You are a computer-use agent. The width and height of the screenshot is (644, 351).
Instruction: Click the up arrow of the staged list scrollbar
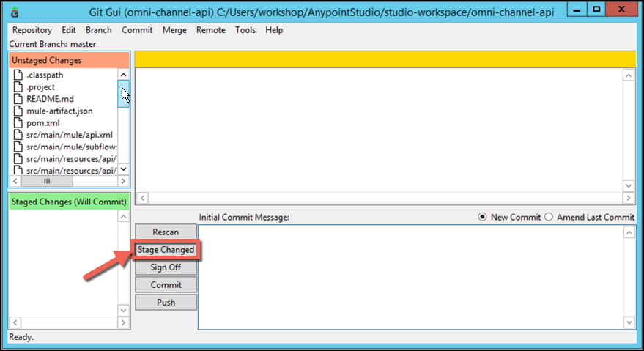123,216
